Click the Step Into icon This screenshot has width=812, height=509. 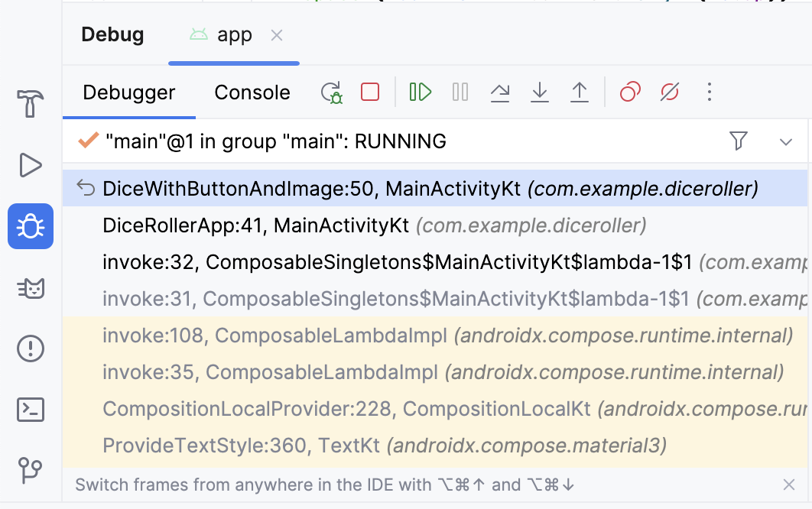[540, 92]
